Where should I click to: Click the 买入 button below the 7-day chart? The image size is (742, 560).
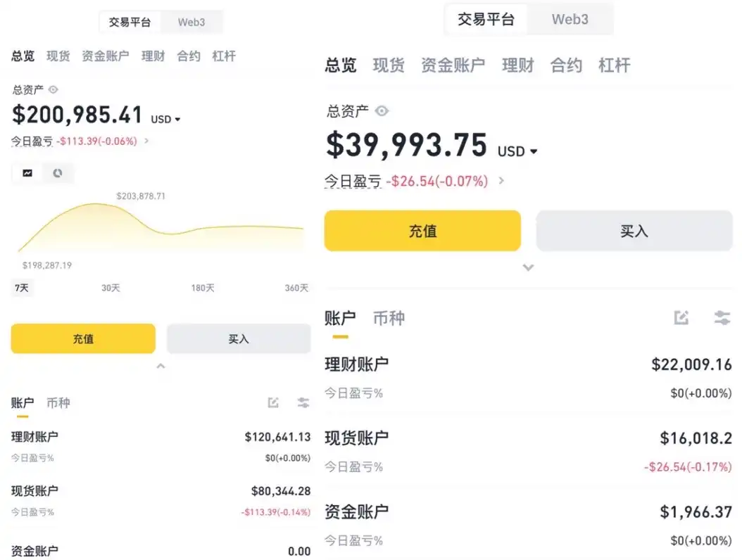pos(239,338)
